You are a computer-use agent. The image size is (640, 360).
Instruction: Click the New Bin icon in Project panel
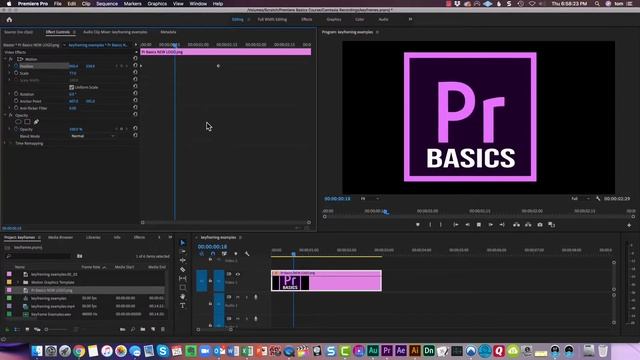click(142, 329)
